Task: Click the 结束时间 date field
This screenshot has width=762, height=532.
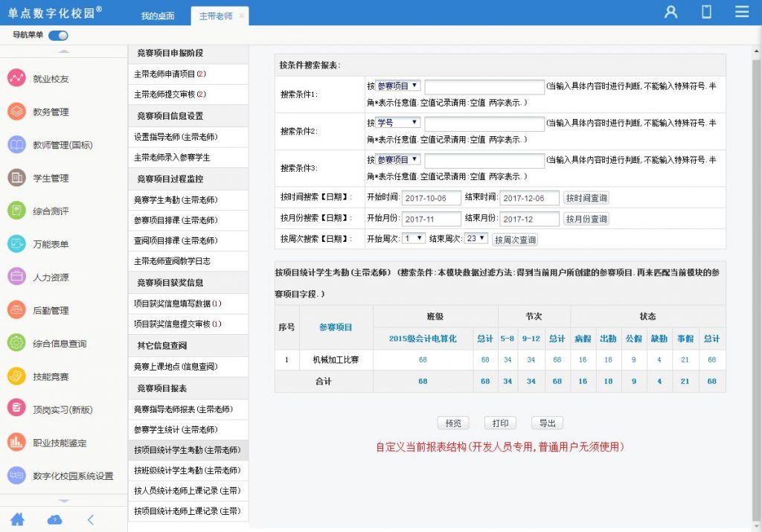Action: pos(529,198)
